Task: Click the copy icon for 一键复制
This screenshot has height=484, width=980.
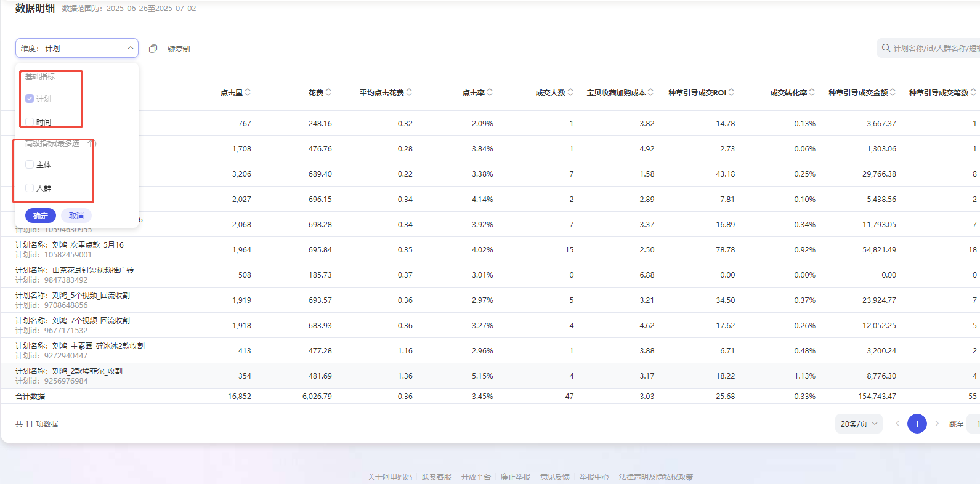Action: click(x=153, y=49)
